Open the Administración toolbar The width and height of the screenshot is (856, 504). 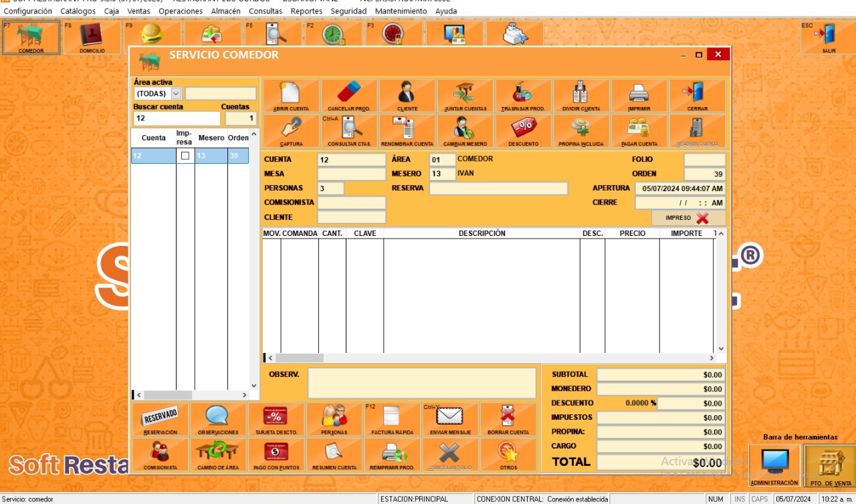[774, 466]
